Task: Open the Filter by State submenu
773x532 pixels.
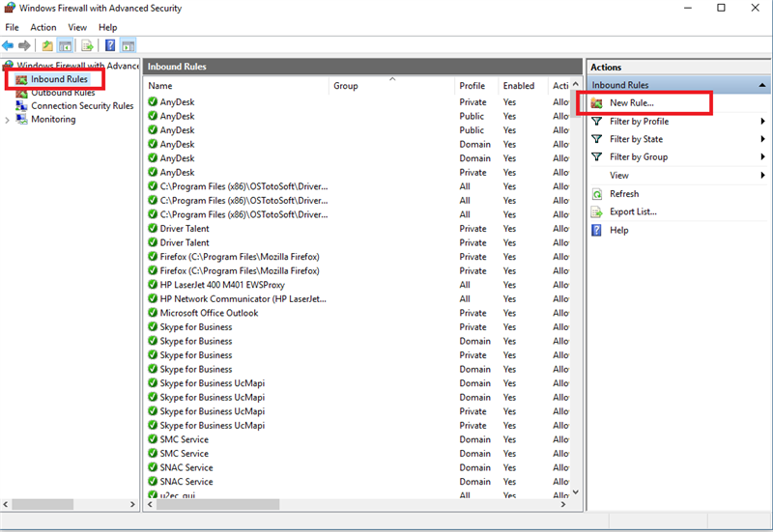Action: tap(636, 139)
